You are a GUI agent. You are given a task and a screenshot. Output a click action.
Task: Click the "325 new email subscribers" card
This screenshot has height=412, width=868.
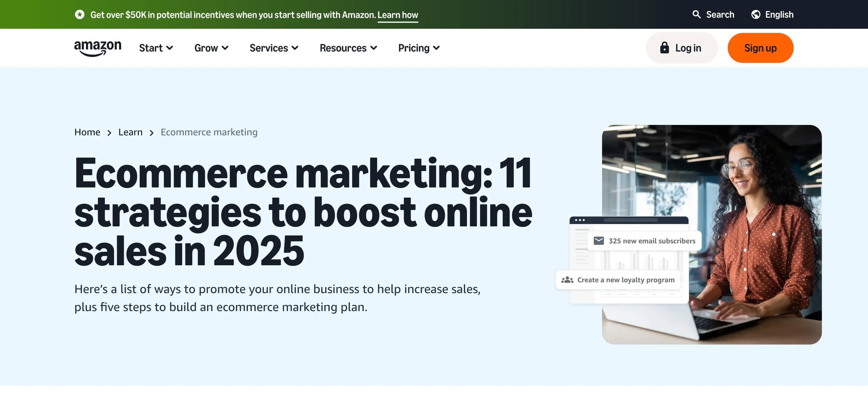644,241
